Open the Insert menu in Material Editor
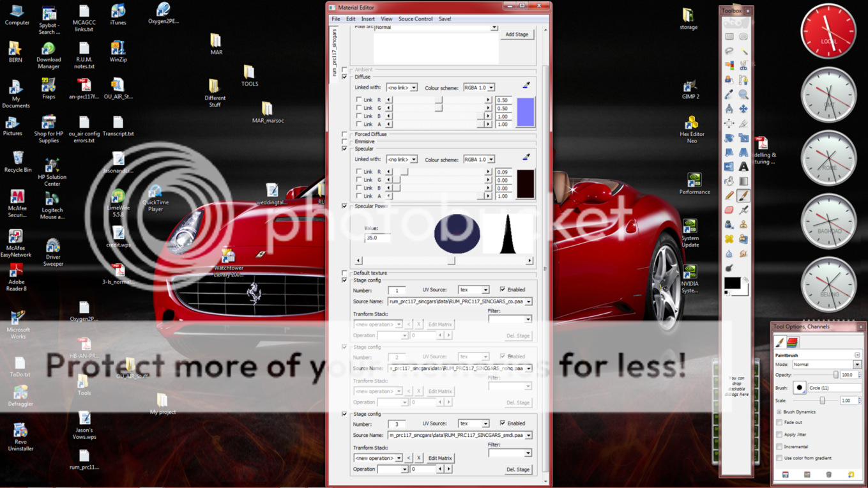868x488 pixels. tap(368, 19)
